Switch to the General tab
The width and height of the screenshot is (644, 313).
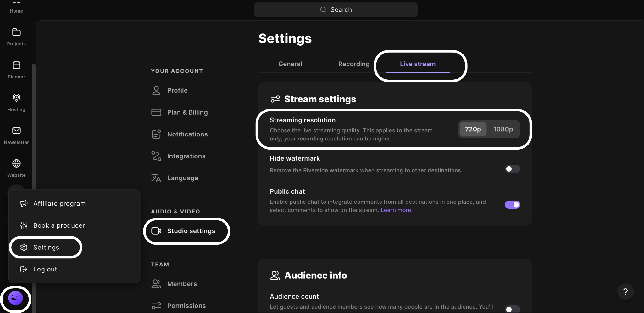pyautogui.click(x=290, y=64)
